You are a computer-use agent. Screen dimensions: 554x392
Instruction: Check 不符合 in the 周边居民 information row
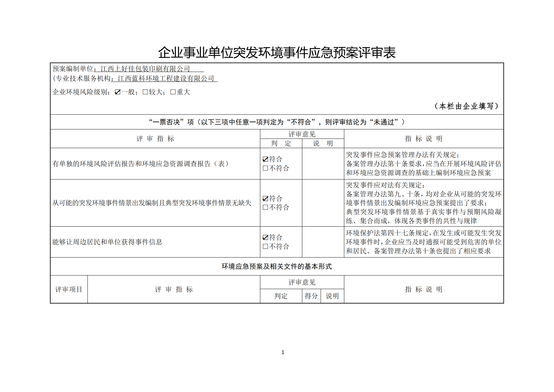[266, 246]
